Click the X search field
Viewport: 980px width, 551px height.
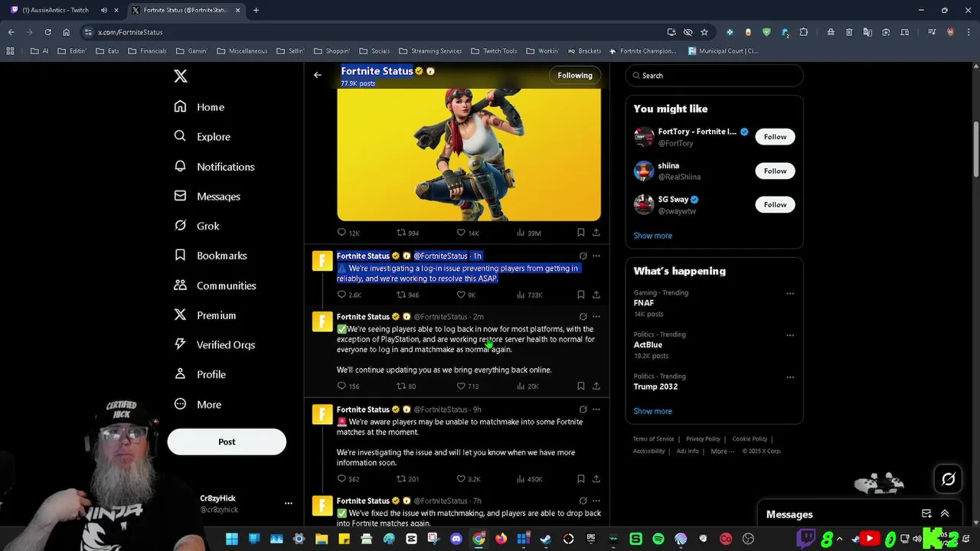pyautogui.click(x=714, y=76)
